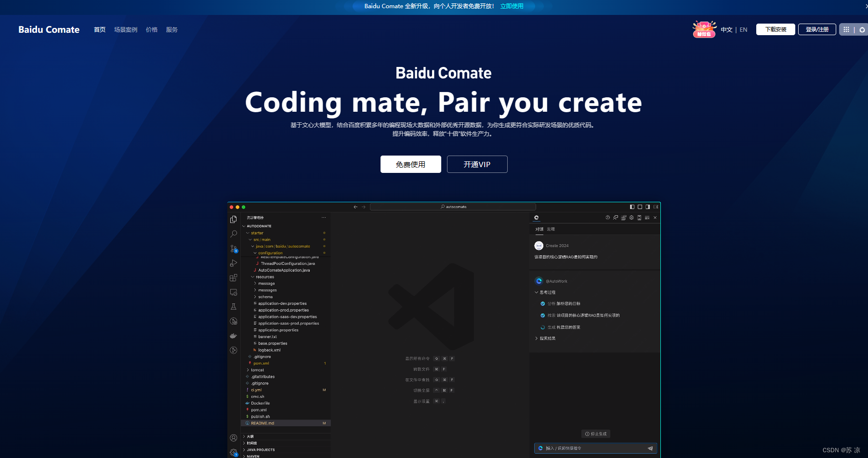Image resolution: width=868 pixels, height=458 pixels.
Task: Select README.md in explorer
Action: [x=286, y=423]
